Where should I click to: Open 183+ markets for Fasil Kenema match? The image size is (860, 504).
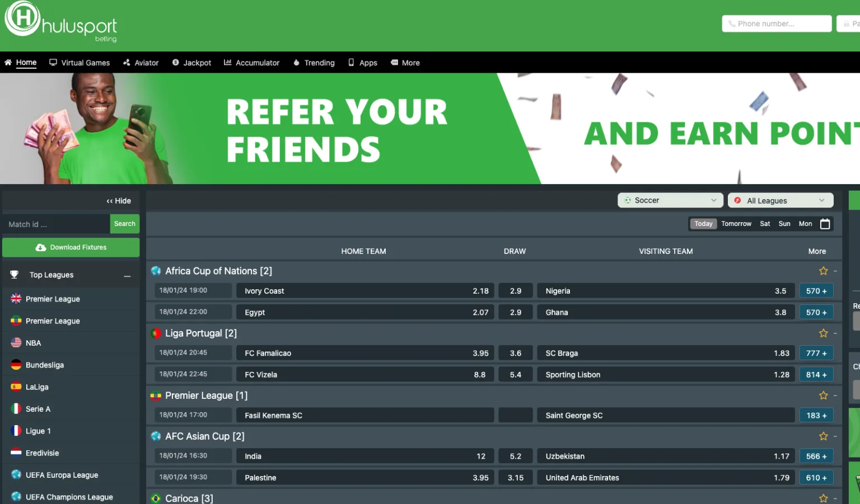816,416
